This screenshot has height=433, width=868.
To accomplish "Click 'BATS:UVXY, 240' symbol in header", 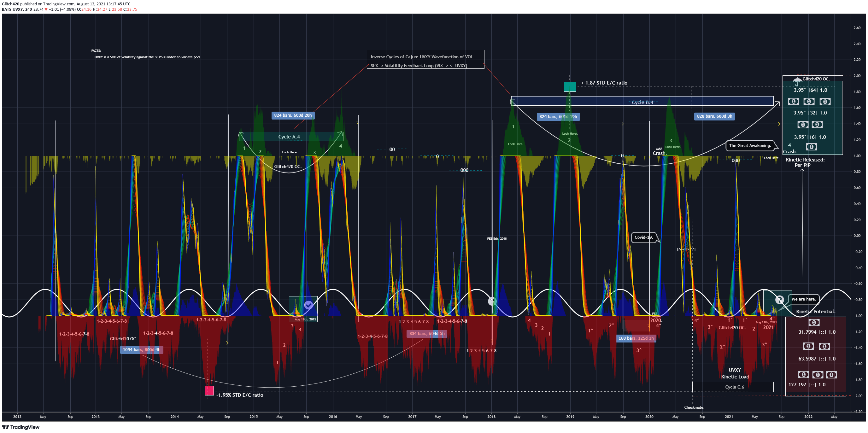I will pos(17,9).
